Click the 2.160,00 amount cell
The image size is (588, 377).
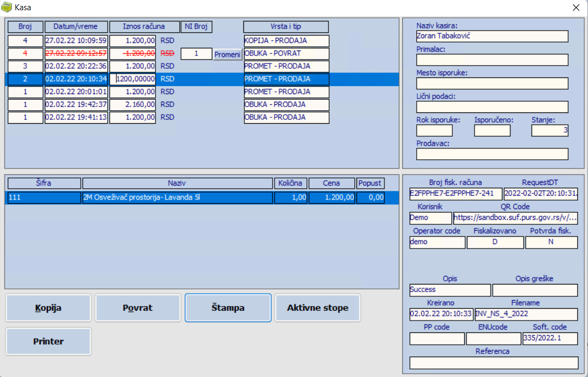(x=133, y=104)
